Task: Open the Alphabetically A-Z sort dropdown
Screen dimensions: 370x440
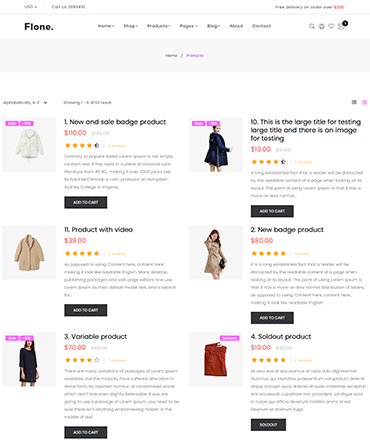Action: [x=25, y=103]
